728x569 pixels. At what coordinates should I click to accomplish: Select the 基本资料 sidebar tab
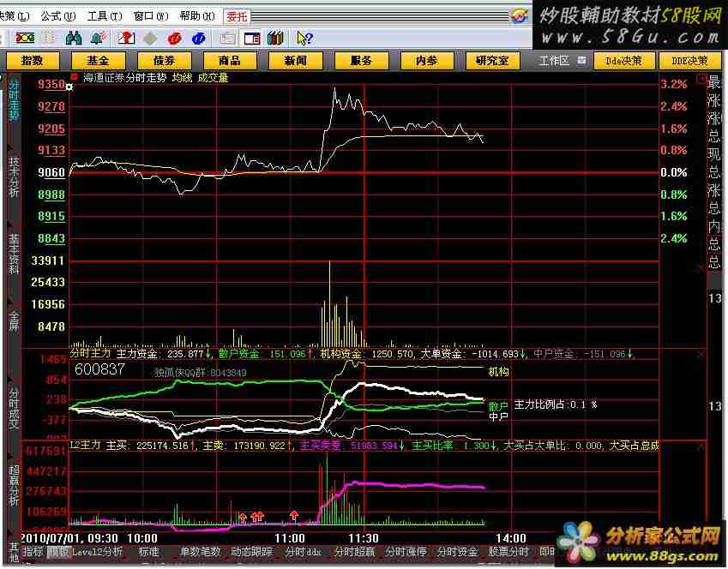pyautogui.click(x=14, y=254)
